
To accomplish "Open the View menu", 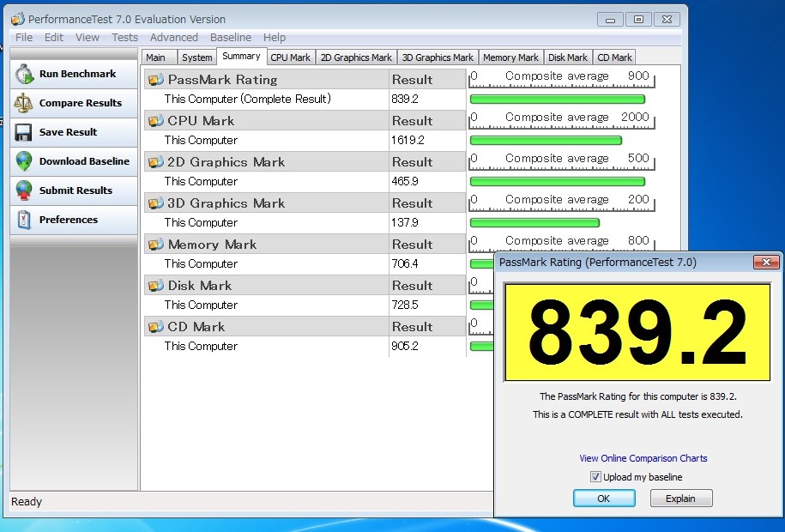I will 88,38.
